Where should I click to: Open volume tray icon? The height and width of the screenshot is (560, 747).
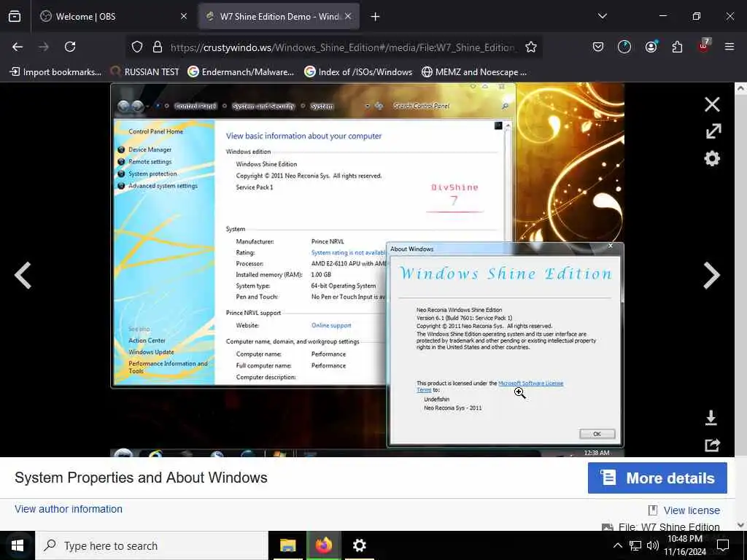(x=652, y=545)
